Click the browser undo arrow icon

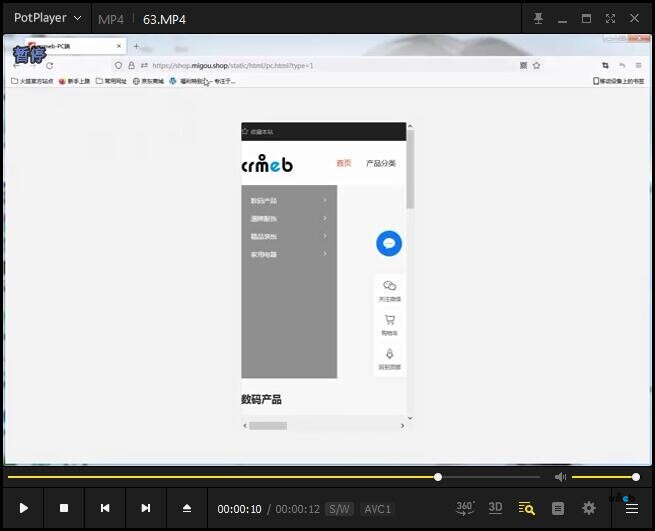pos(622,65)
